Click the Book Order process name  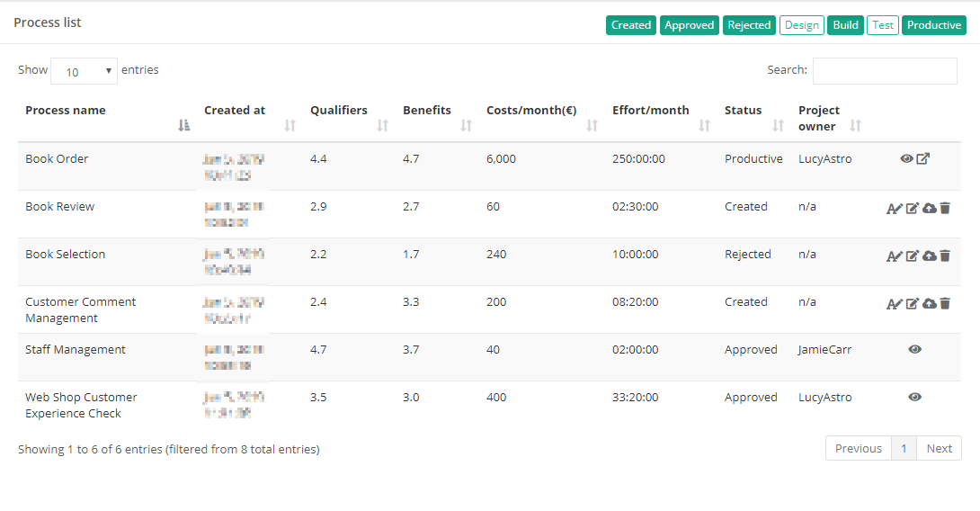pyautogui.click(x=57, y=159)
